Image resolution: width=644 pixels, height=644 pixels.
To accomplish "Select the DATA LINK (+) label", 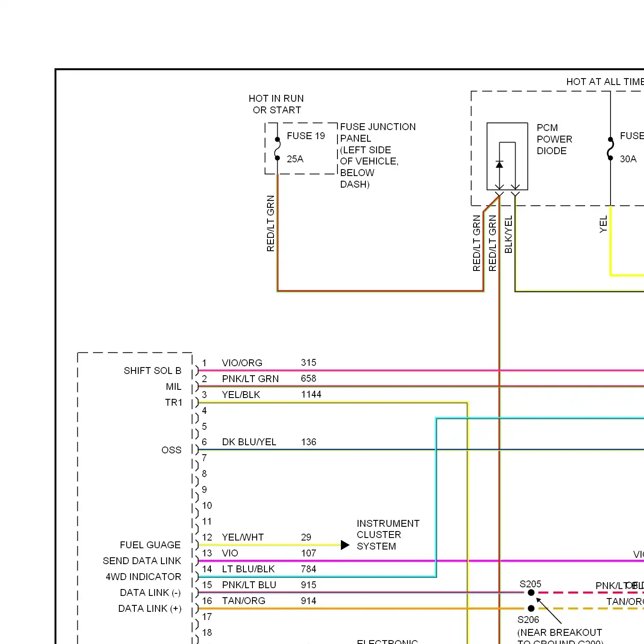I will pos(150,608).
